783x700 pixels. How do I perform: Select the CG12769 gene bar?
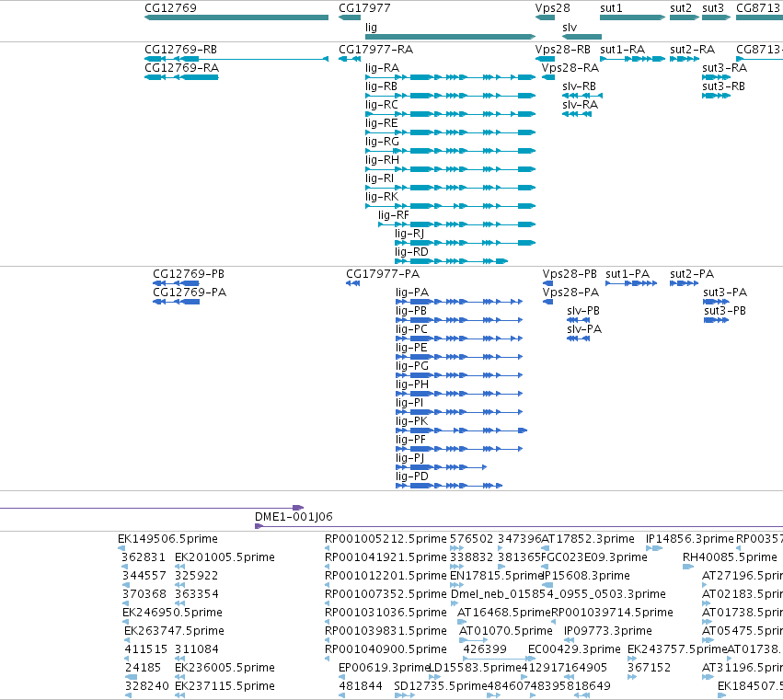coord(236,17)
